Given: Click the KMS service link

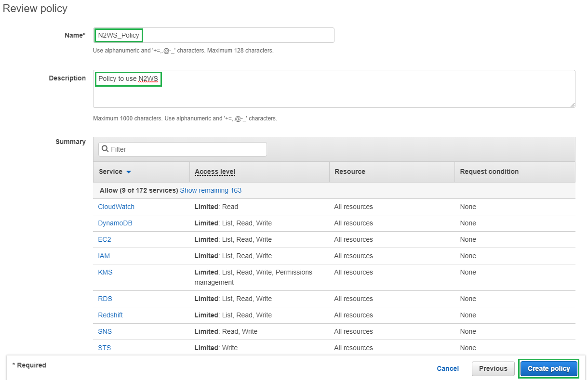Looking at the screenshot, I should [x=105, y=272].
